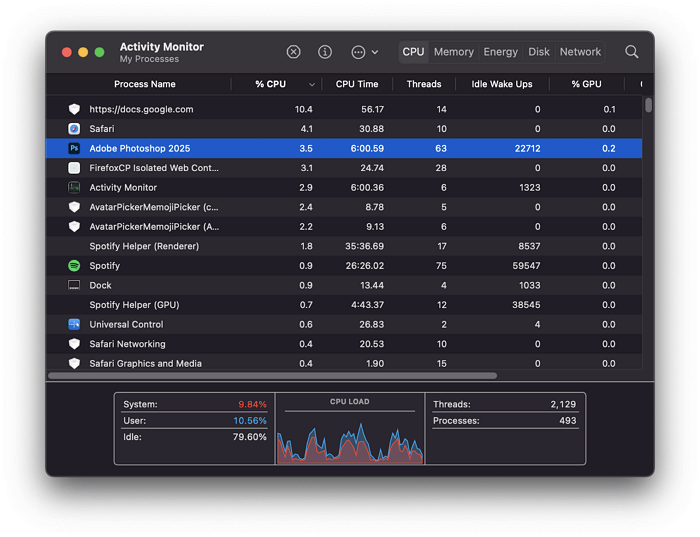Click the Idle 79.60% value

(250, 437)
